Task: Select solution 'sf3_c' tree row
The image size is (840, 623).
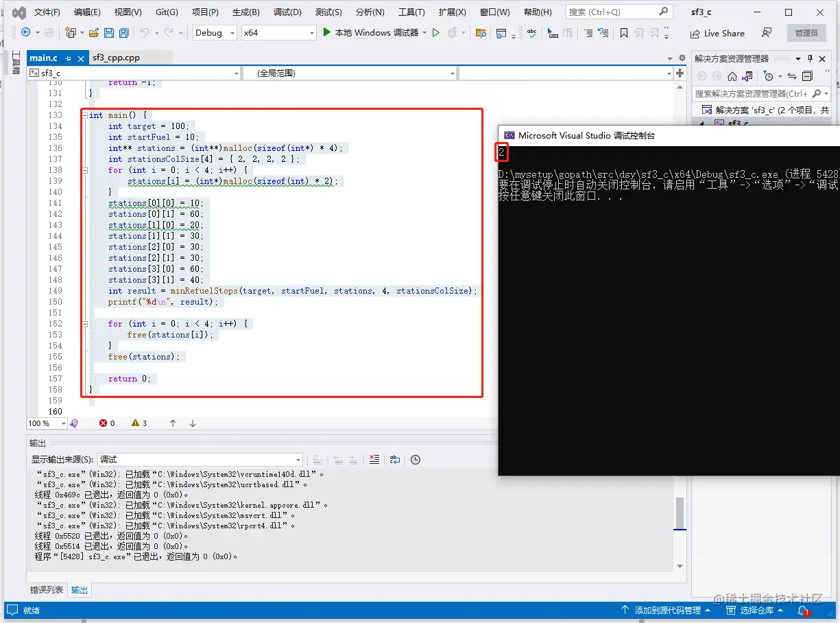Action: click(765, 110)
